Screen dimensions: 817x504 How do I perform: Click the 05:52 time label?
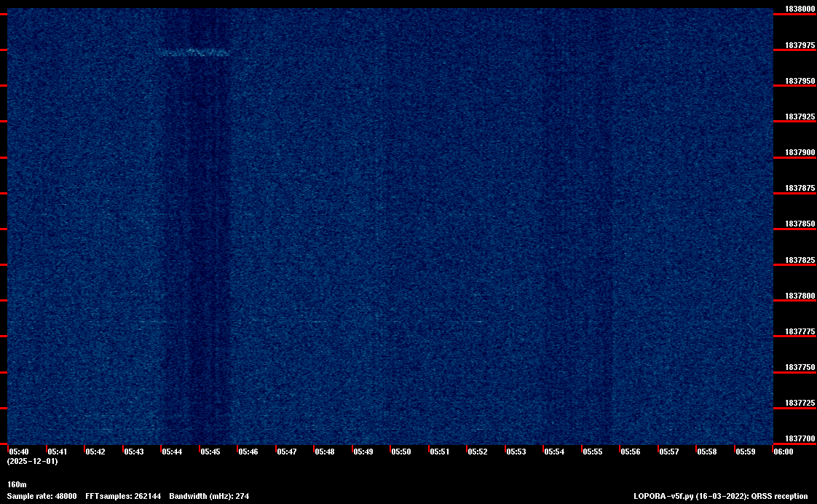coord(478,452)
